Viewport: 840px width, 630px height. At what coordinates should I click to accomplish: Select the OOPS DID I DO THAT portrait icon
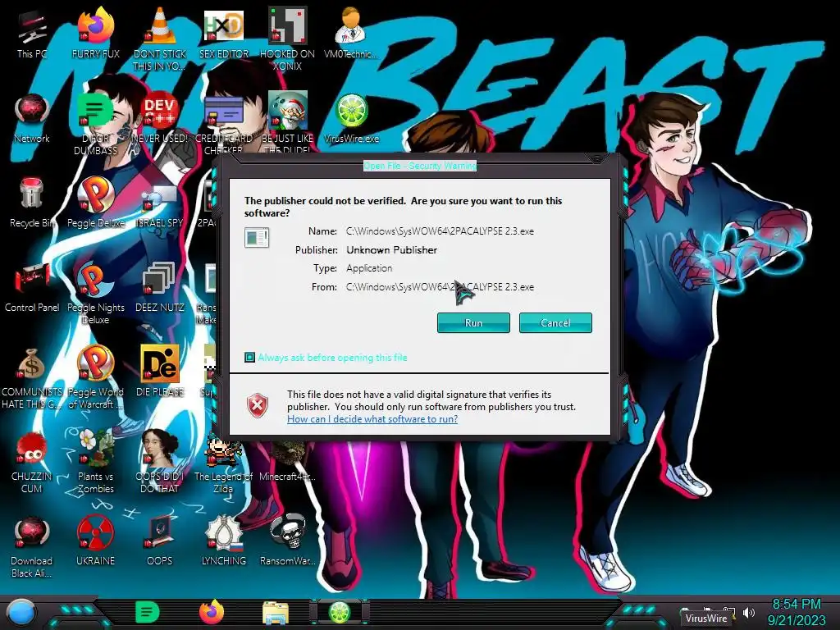point(160,461)
